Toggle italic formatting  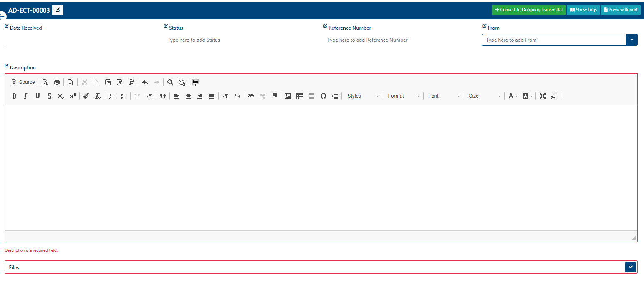point(25,96)
